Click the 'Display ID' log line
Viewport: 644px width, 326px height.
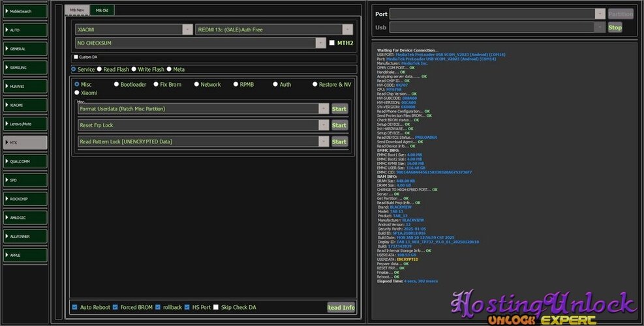click(429, 242)
